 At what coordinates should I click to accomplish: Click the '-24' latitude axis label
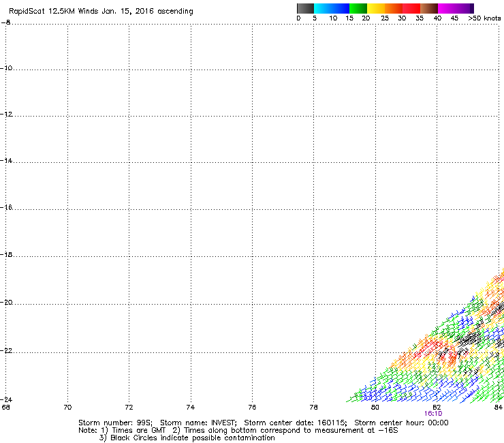coord(6,399)
